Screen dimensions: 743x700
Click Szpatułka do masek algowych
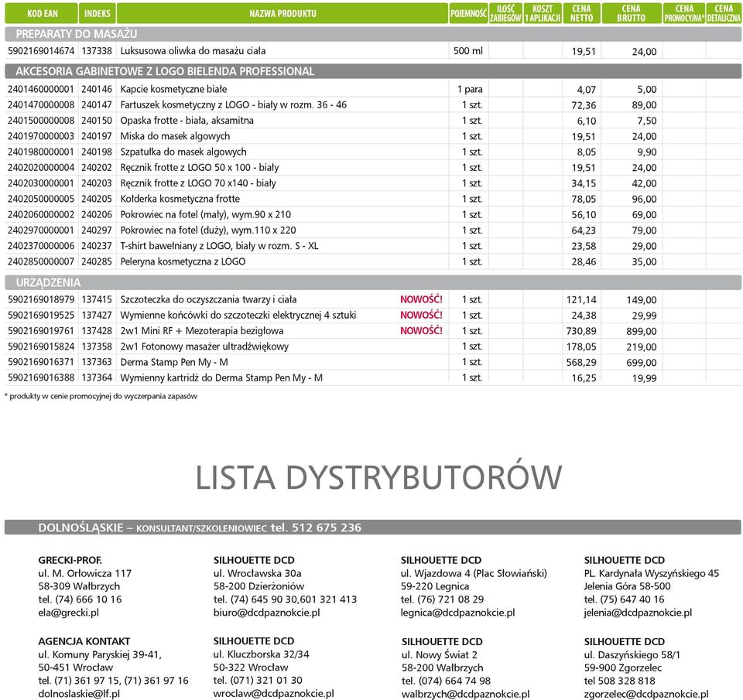(x=183, y=152)
